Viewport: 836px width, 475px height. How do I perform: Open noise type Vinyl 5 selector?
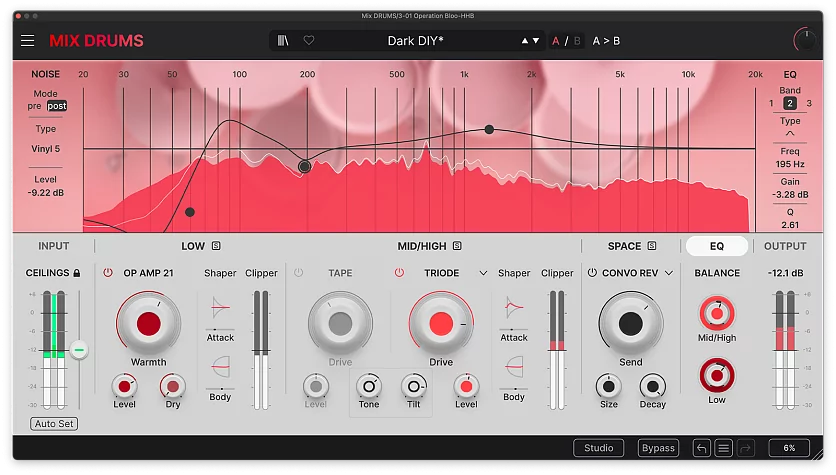click(x=45, y=149)
